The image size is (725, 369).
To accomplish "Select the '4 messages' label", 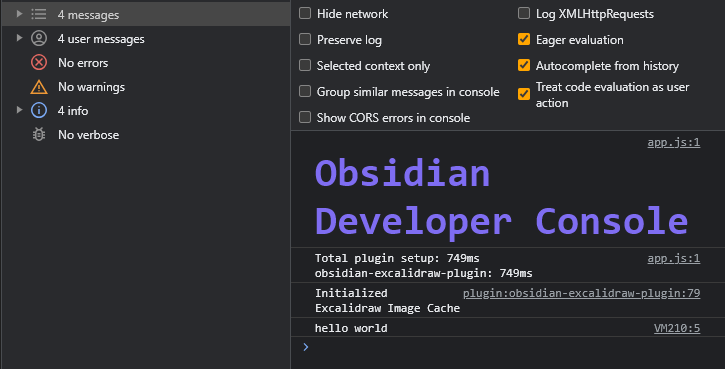I will pyautogui.click(x=88, y=15).
